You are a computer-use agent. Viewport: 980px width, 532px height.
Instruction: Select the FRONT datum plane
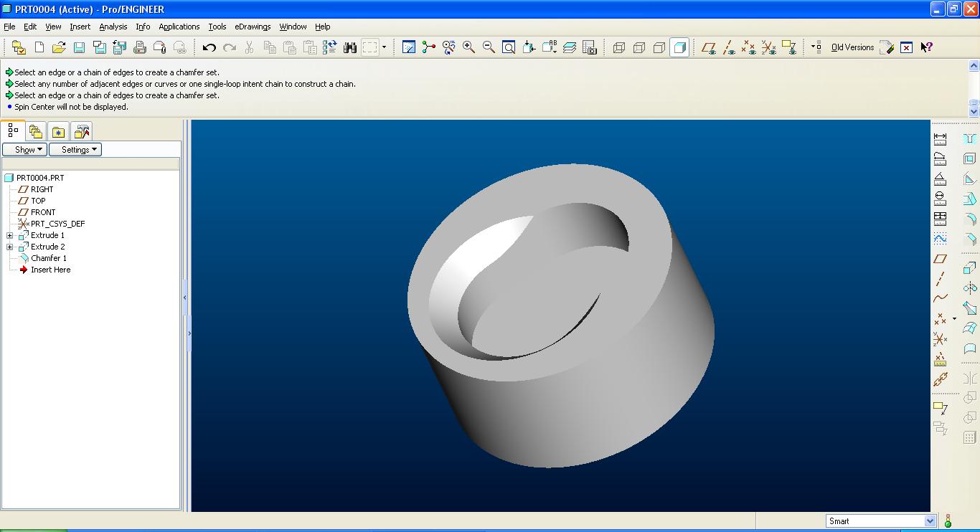43,212
